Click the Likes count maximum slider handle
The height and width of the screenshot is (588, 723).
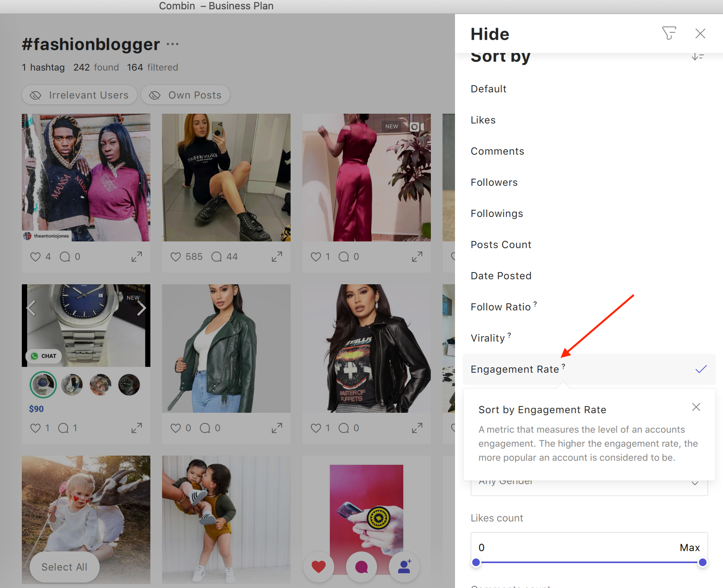(x=703, y=562)
